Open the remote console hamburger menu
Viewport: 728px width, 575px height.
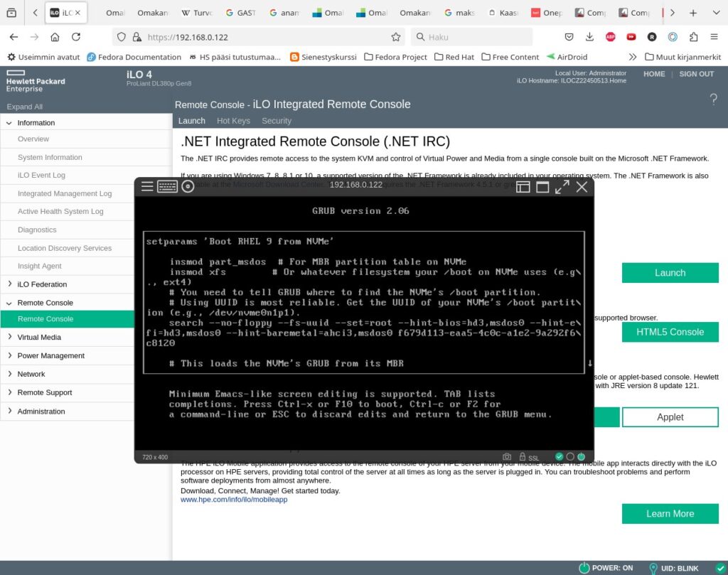point(147,186)
